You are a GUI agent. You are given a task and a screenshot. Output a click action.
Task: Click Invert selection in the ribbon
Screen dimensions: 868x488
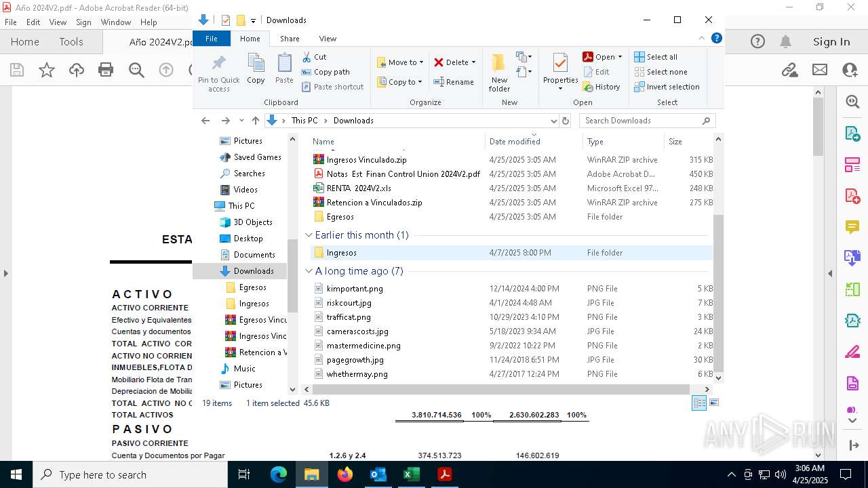tap(667, 87)
